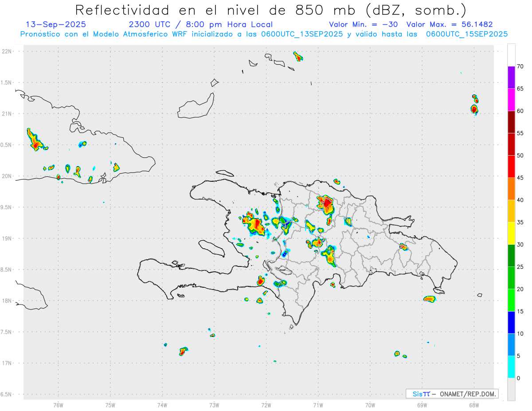Click the Valor Min. = -30 text
The image size is (532, 411).
(364, 24)
